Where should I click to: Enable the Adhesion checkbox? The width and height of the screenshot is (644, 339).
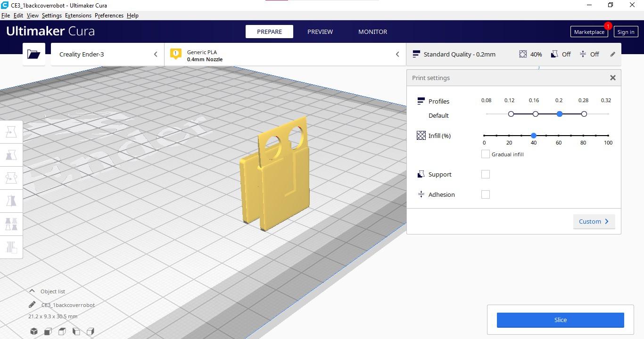point(485,194)
